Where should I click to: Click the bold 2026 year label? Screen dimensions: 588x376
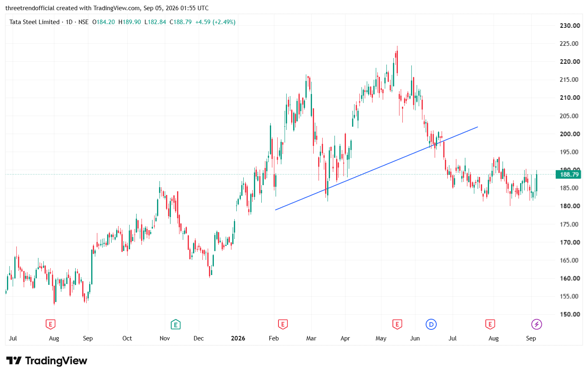(x=238, y=338)
